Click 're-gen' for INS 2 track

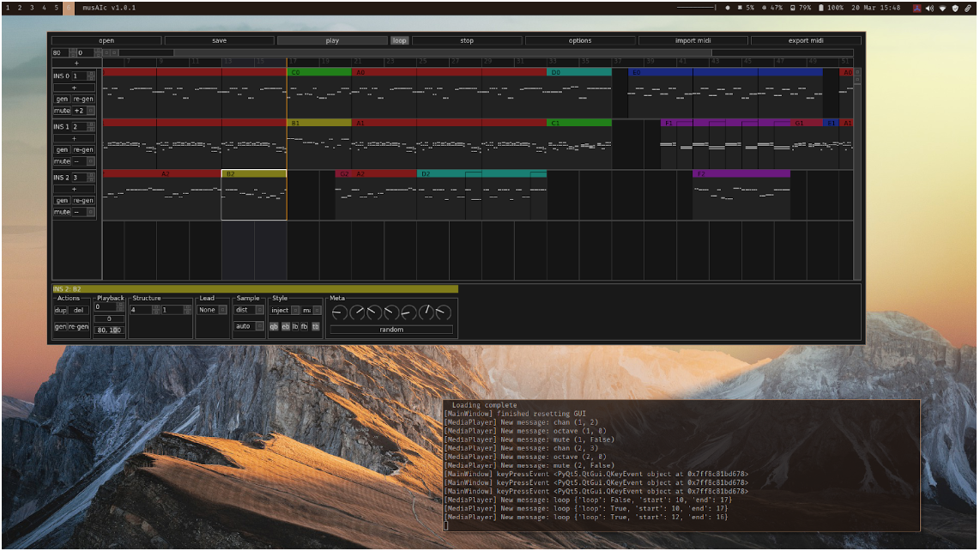(x=83, y=201)
